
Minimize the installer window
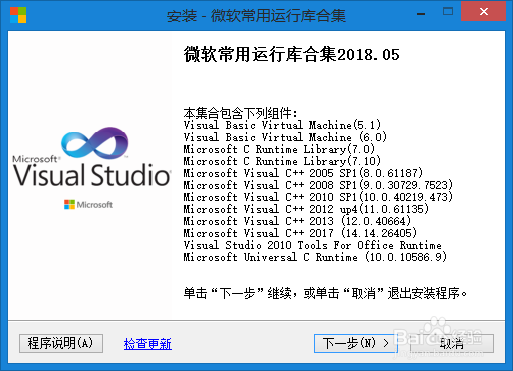[x=421, y=14]
